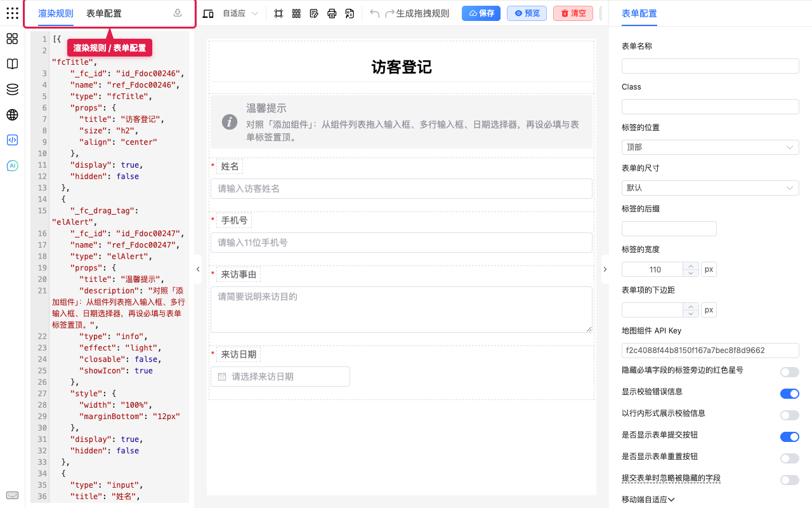
Task: Select 表单配置 tab in right panel
Action: click(x=639, y=13)
